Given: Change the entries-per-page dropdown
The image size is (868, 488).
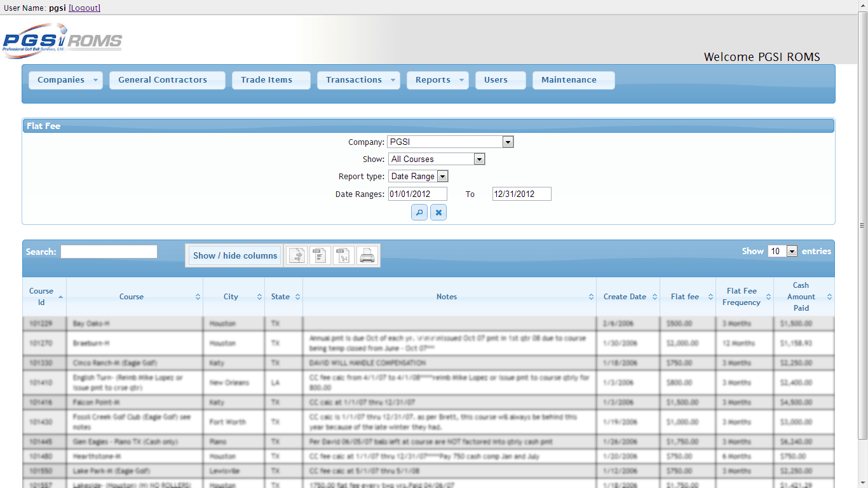Looking at the screenshot, I should point(782,252).
